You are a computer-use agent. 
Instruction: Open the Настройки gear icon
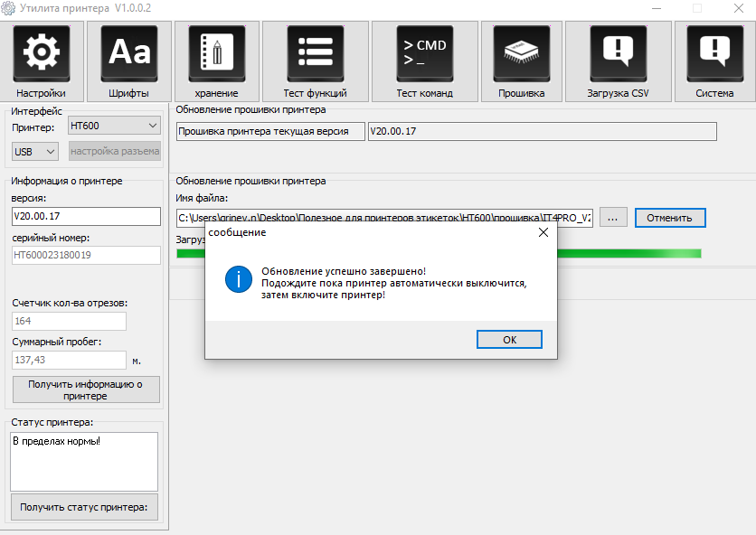point(41,54)
